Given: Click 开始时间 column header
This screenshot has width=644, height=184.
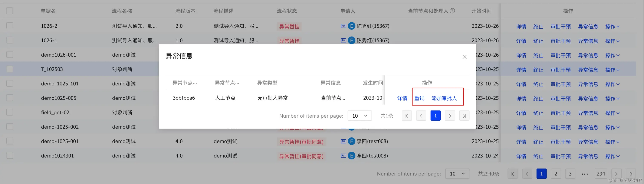Looking at the screenshot, I should tap(481, 11).
